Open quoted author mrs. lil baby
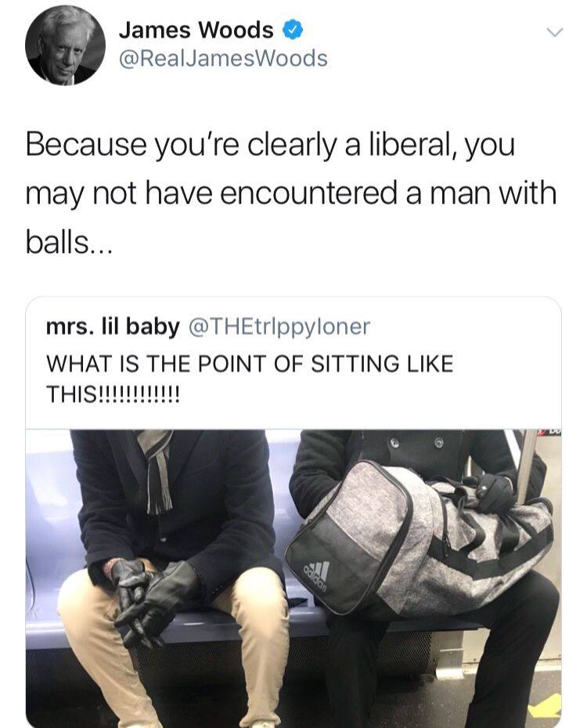Image resolution: width=587 pixels, height=728 pixels. [113, 327]
